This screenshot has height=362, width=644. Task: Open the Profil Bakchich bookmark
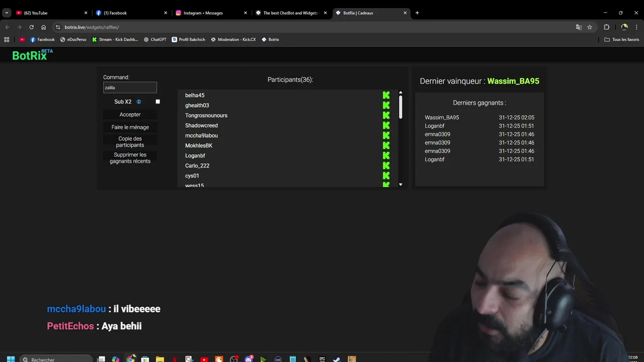188,39
